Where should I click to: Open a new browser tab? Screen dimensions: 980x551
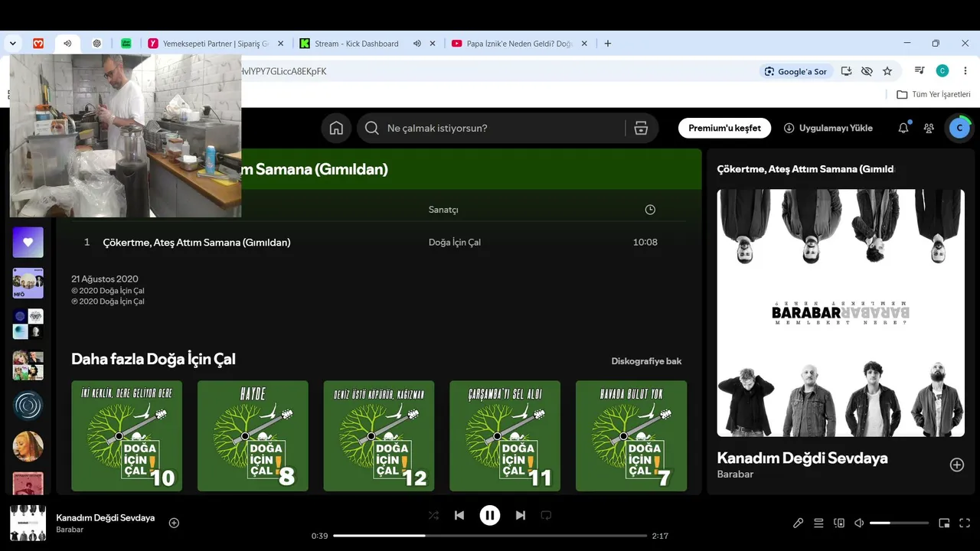tap(608, 44)
